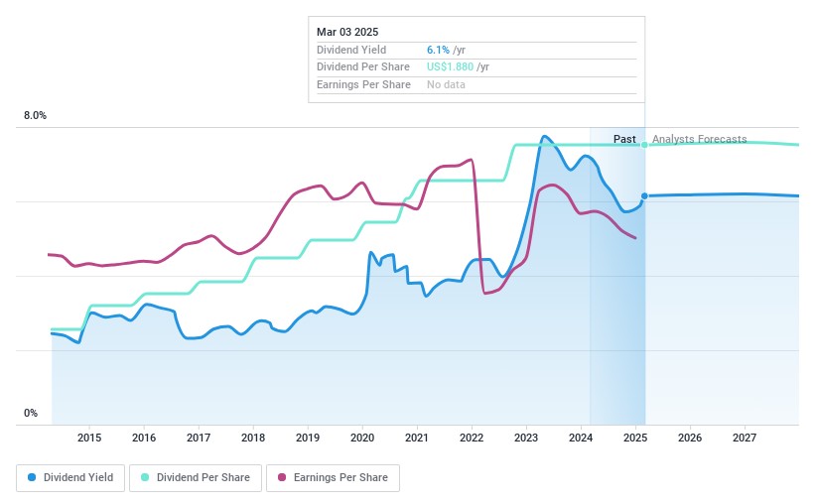Click the 2027 x-axis year label

(x=745, y=438)
